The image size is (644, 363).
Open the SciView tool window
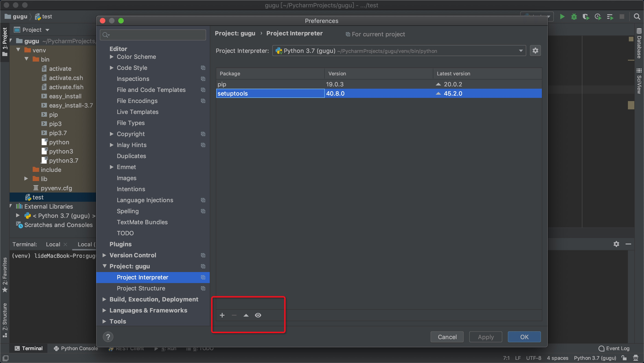tap(639, 81)
